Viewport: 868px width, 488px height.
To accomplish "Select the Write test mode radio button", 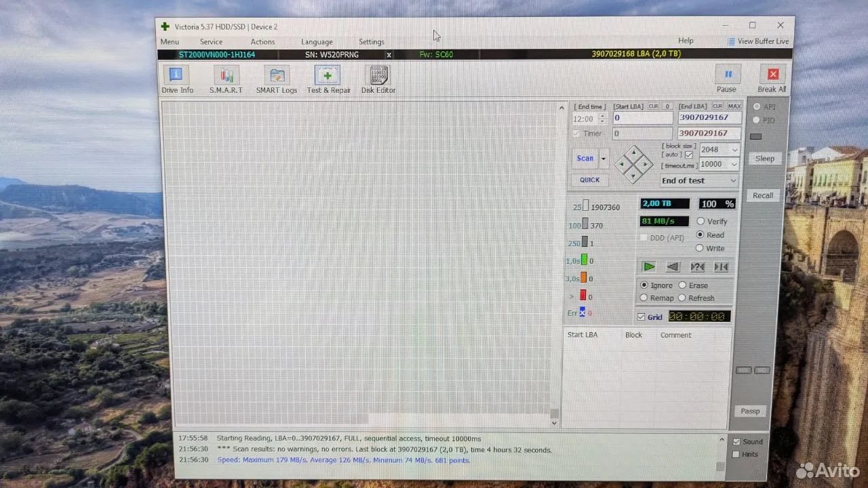I will coord(700,248).
